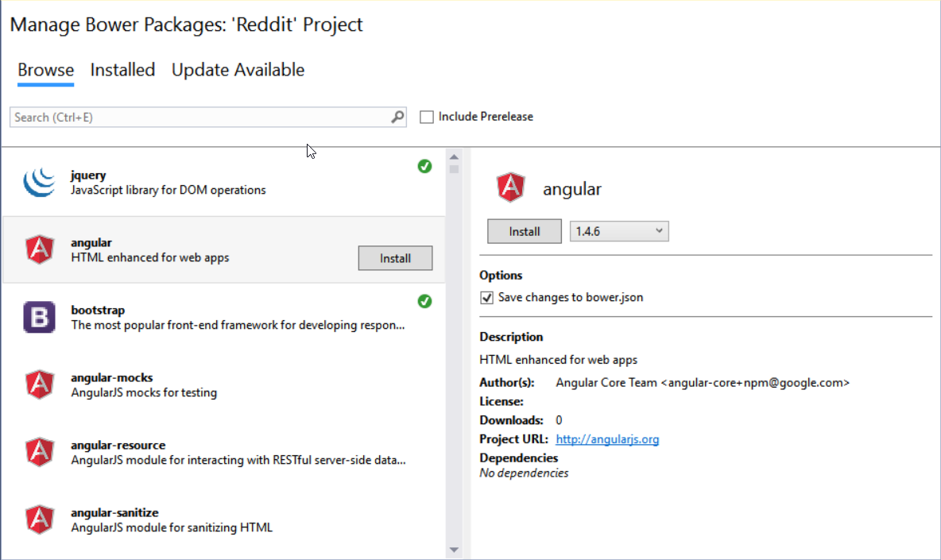Viewport: 941px width, 560px height.
Task: Select the angular-mocks package name
Action: pos(111,378)
